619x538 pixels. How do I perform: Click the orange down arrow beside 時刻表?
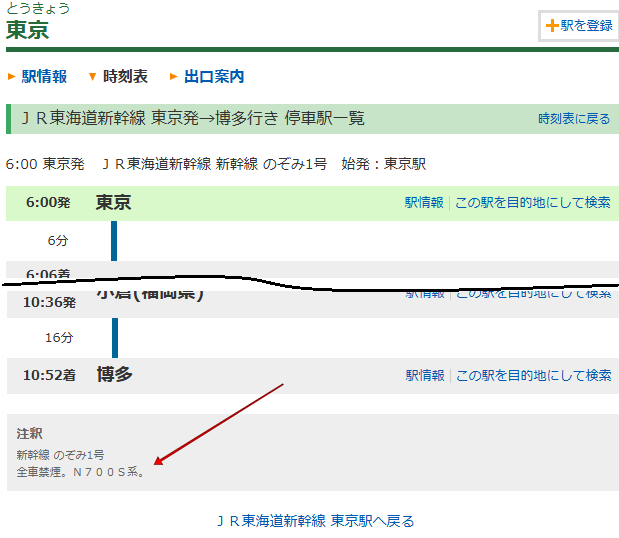92,77
